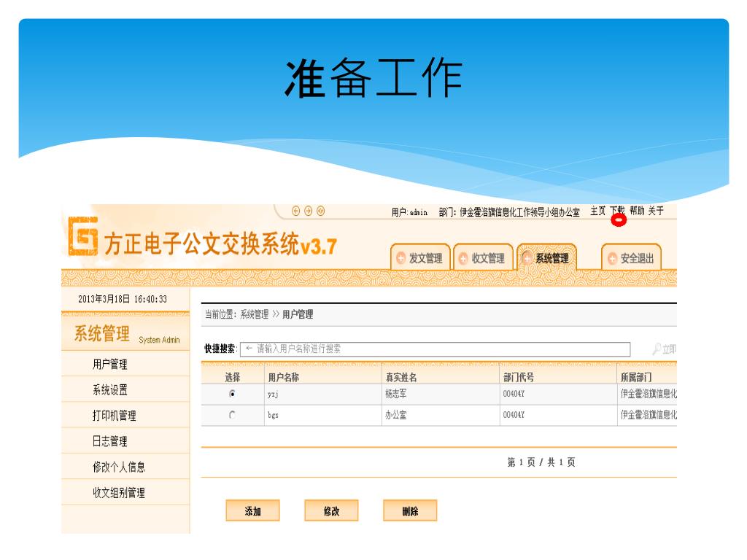Click the 系统管理 System Admin sidebar heading
This screenshot has width=747, height=560.
126,333
